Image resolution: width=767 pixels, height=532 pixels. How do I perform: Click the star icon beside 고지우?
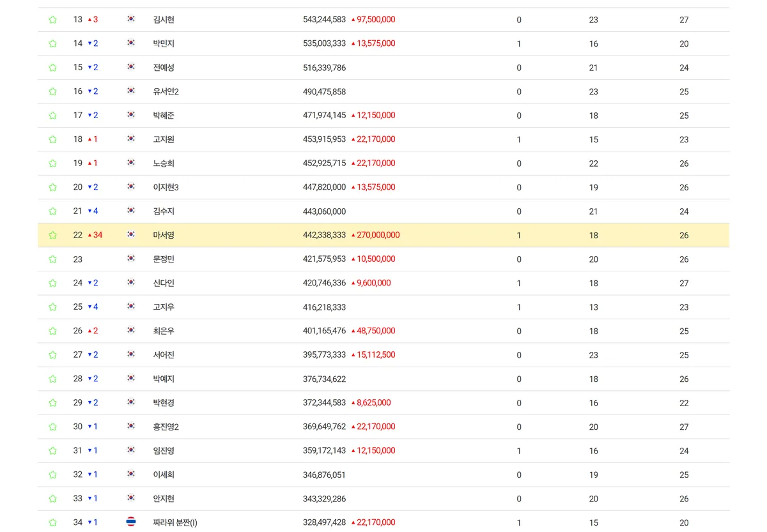(x=52, y=307)
